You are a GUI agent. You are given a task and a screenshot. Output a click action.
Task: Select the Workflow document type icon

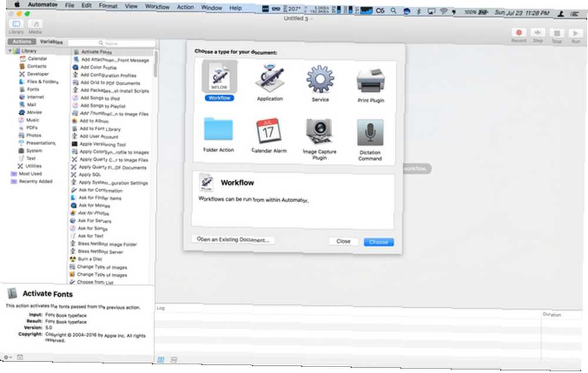click(x=220, y=76)
